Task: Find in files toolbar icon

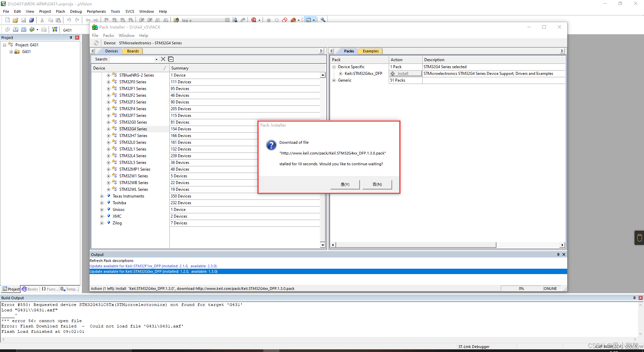Action: pos(176,20)
